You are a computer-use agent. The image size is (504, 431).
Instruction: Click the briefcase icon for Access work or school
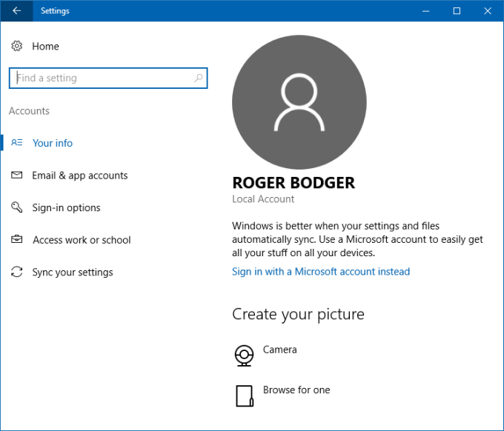tap(17, 240)
